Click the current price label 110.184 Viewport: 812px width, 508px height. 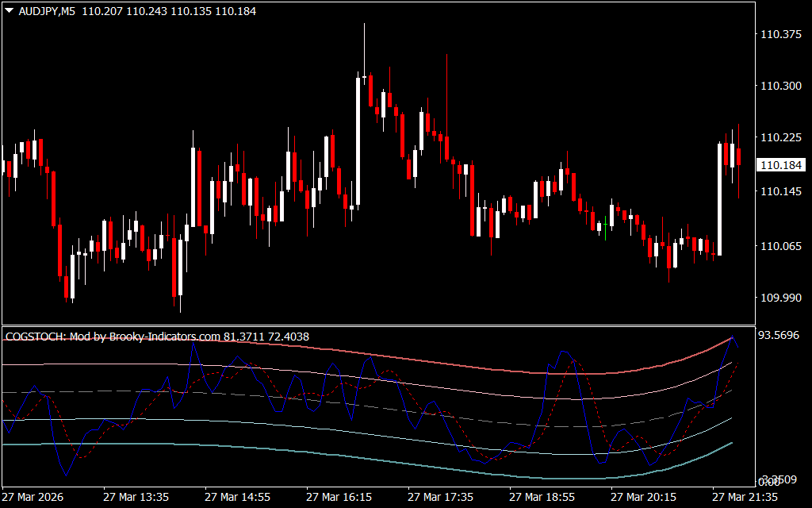point(779,165)
